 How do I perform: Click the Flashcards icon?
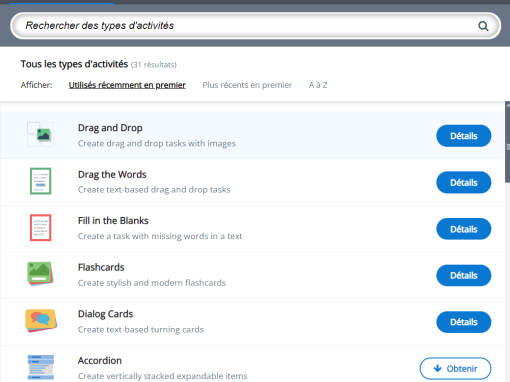point(40,274)
